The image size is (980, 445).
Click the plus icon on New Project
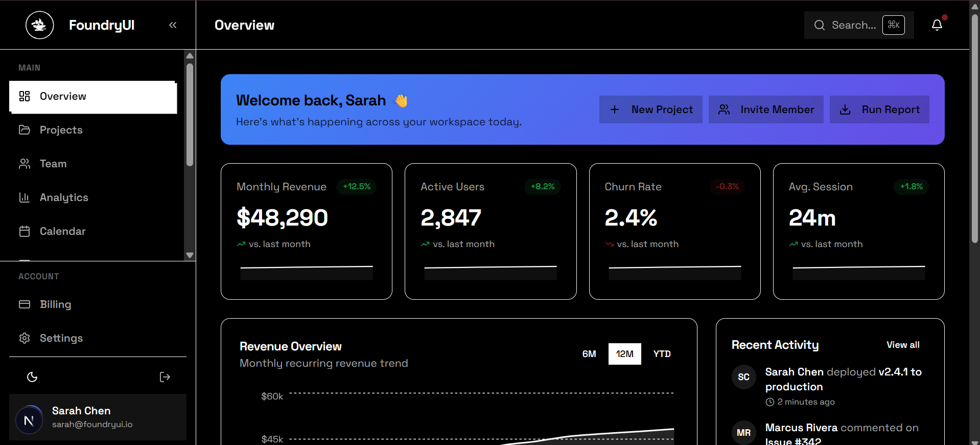pos(615,109)
